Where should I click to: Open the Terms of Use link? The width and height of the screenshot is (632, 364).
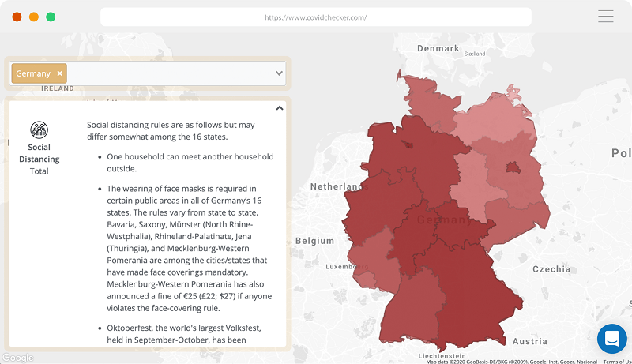(617, 362)
